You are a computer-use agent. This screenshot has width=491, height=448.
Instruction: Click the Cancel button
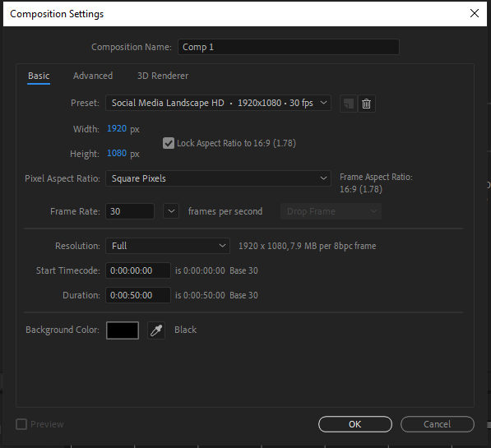pyautogui.click(x=438, y=424)
